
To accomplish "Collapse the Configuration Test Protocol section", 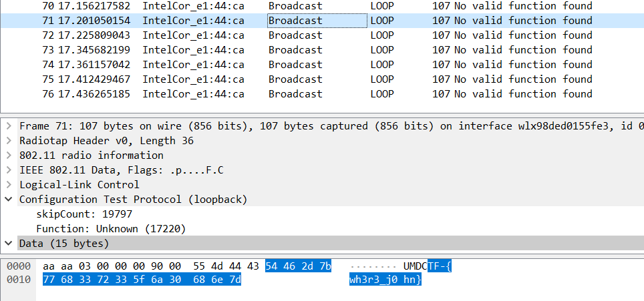I will point(8,200).
